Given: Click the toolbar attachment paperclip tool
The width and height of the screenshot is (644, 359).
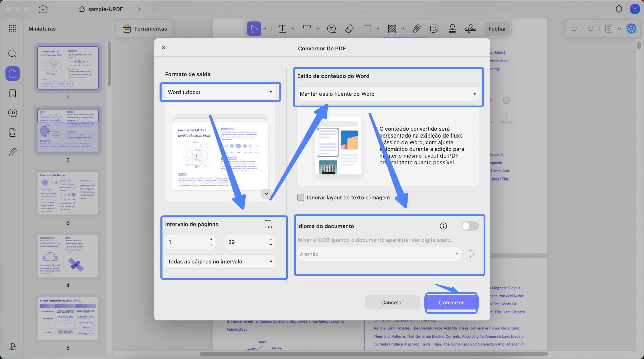Looking at the screenshot, I should click(417, 29).
